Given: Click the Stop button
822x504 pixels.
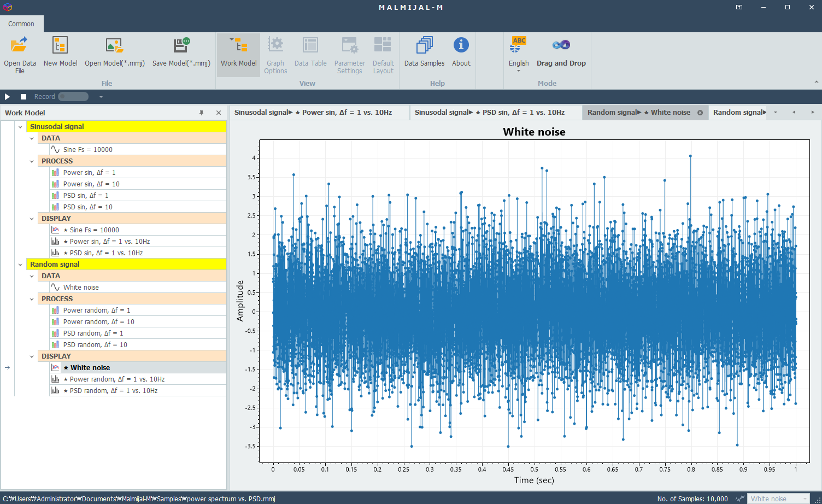Looking at the screenshot, I should 24,97.
